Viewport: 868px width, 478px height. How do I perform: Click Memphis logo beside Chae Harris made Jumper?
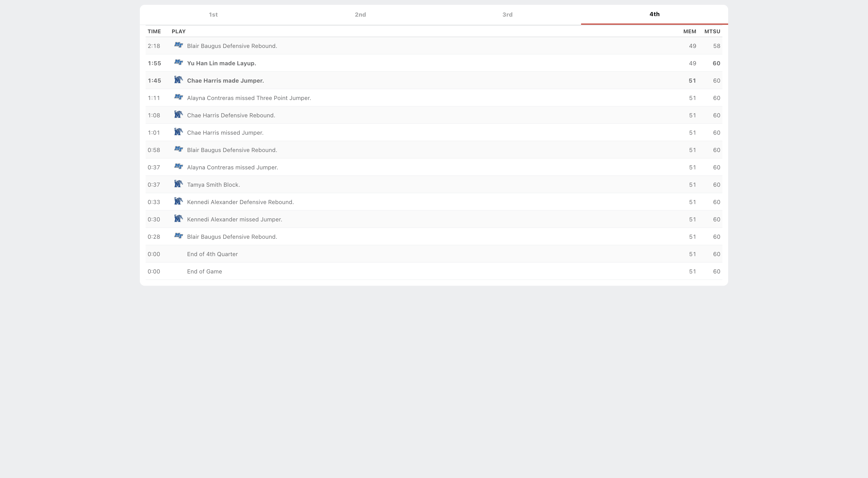(x=178, y=80)
